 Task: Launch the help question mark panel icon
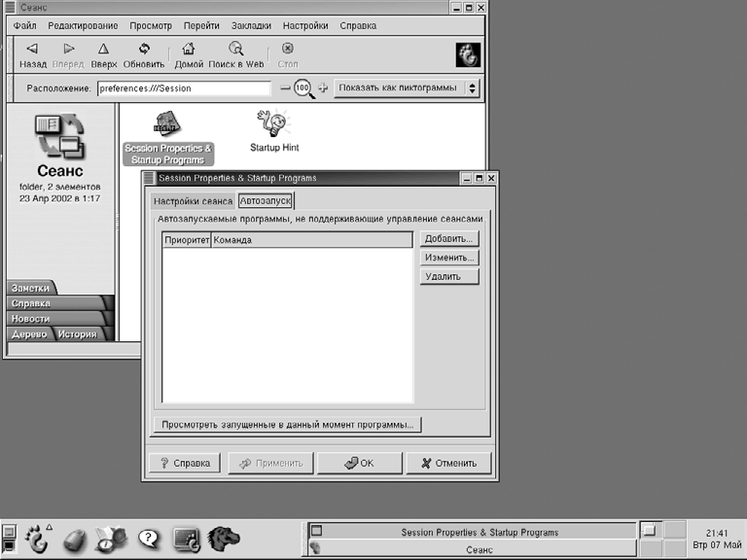coord(148,538)
